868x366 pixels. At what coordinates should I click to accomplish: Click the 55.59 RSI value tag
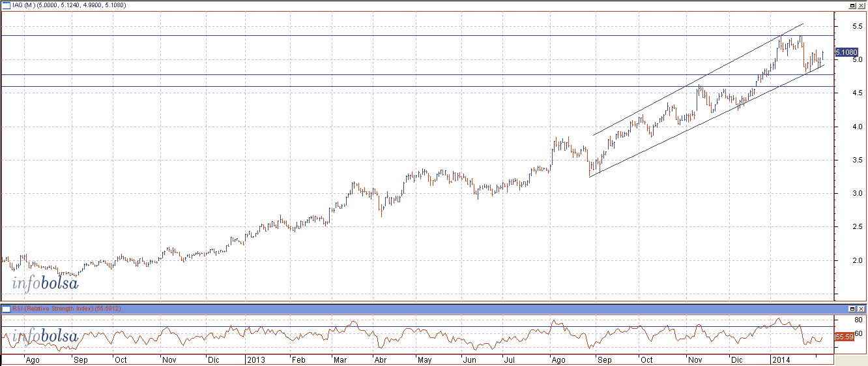click(844, 337)
